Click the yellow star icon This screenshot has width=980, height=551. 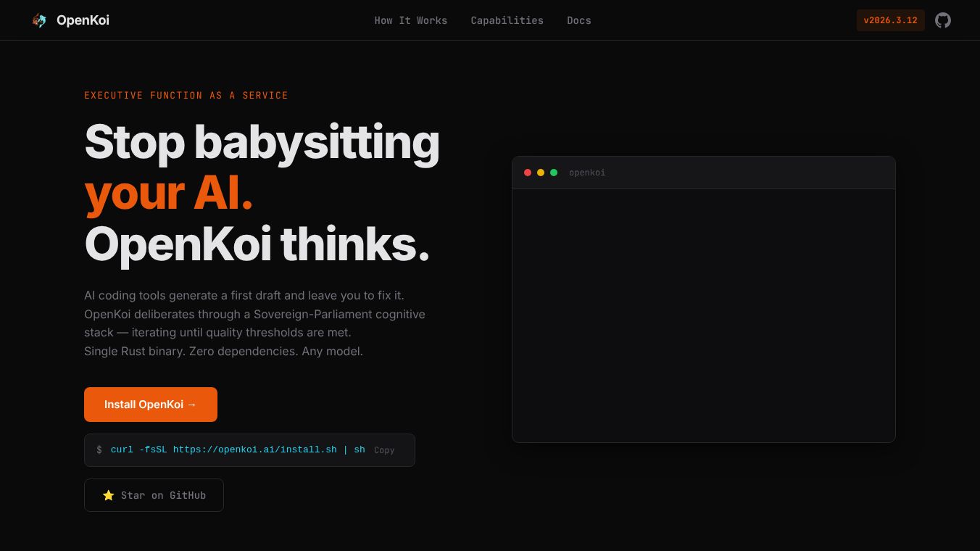[109, 495]
